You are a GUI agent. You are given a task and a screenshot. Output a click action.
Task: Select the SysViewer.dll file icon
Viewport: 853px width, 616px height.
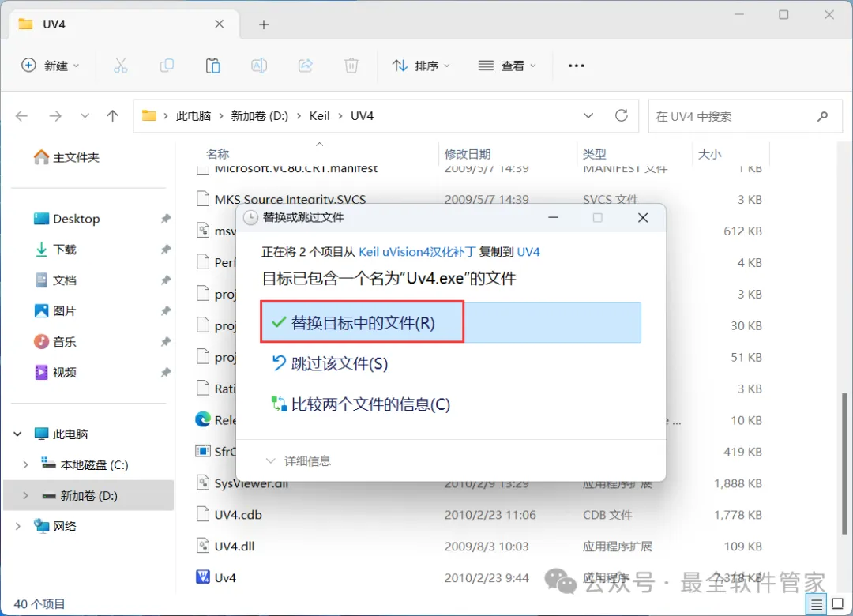tap(203, 482)
